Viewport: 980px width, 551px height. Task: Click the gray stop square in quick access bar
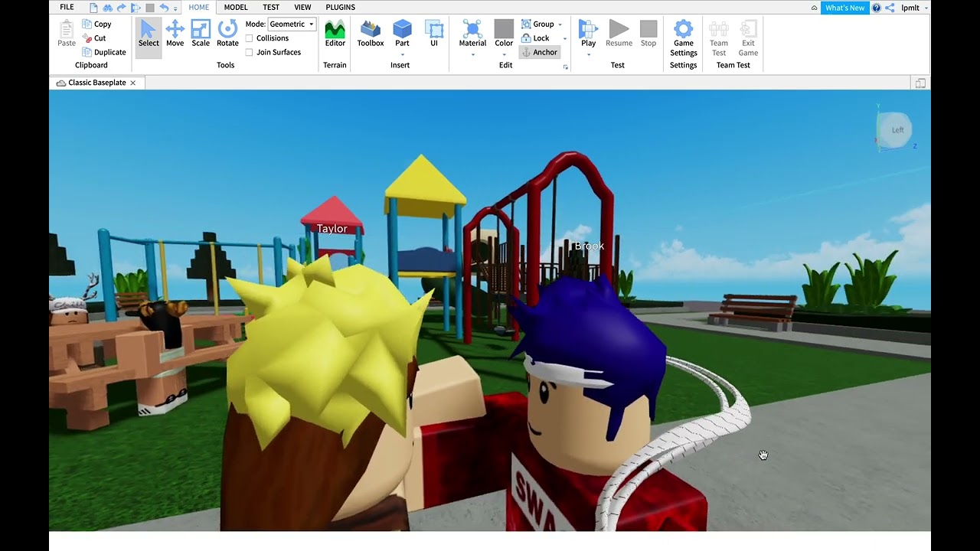pos(150,8)
